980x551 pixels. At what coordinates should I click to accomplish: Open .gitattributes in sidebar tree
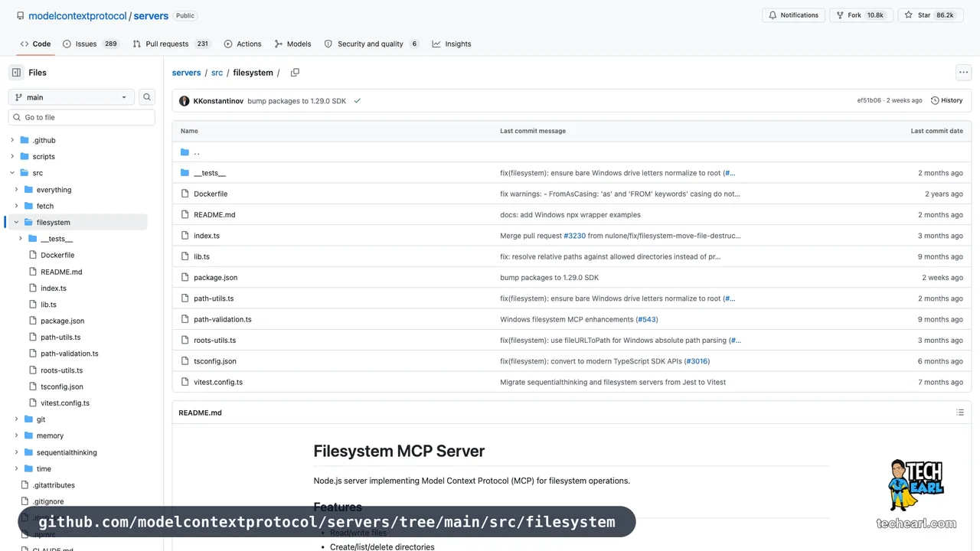54,485
